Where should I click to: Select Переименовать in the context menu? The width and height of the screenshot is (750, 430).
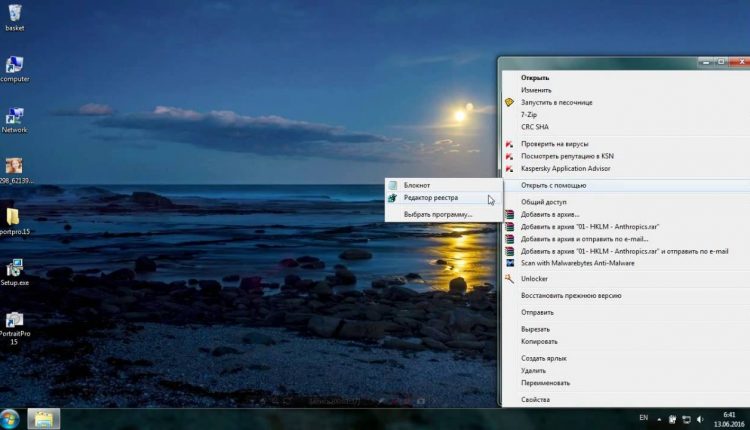[545, 383]
